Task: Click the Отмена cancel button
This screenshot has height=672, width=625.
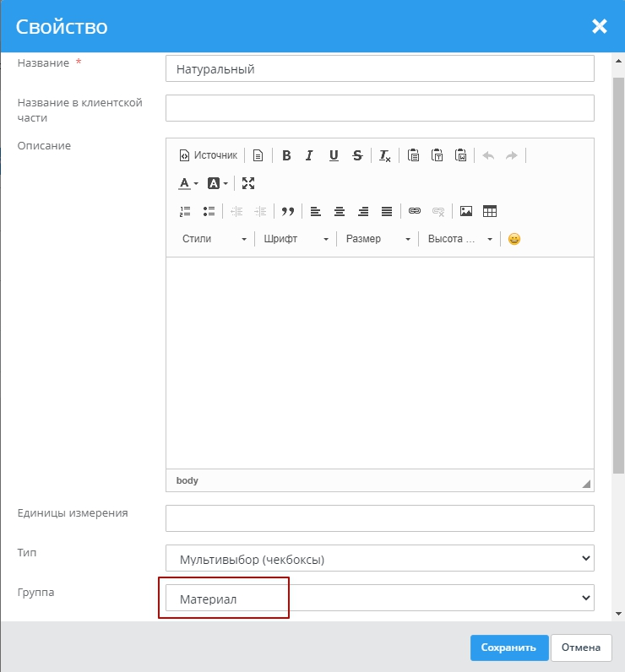Action: [580, 648]
